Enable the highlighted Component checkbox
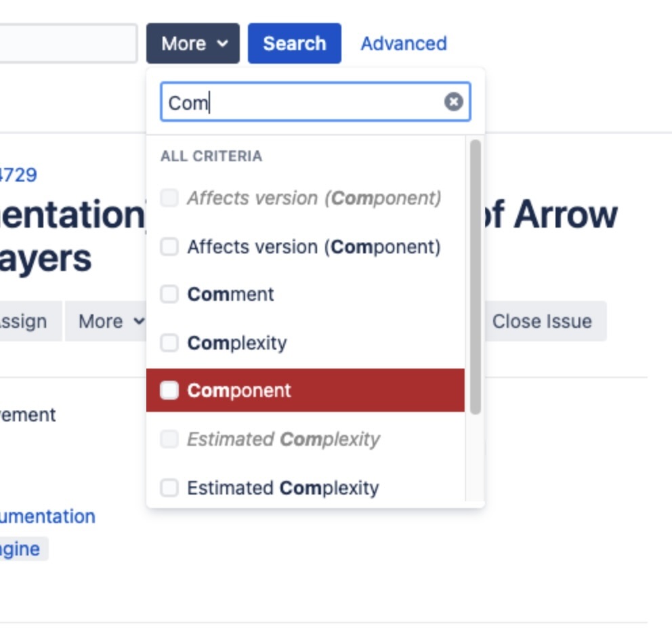Viewport: 672px width, 628px height. (x=169, y=390)
